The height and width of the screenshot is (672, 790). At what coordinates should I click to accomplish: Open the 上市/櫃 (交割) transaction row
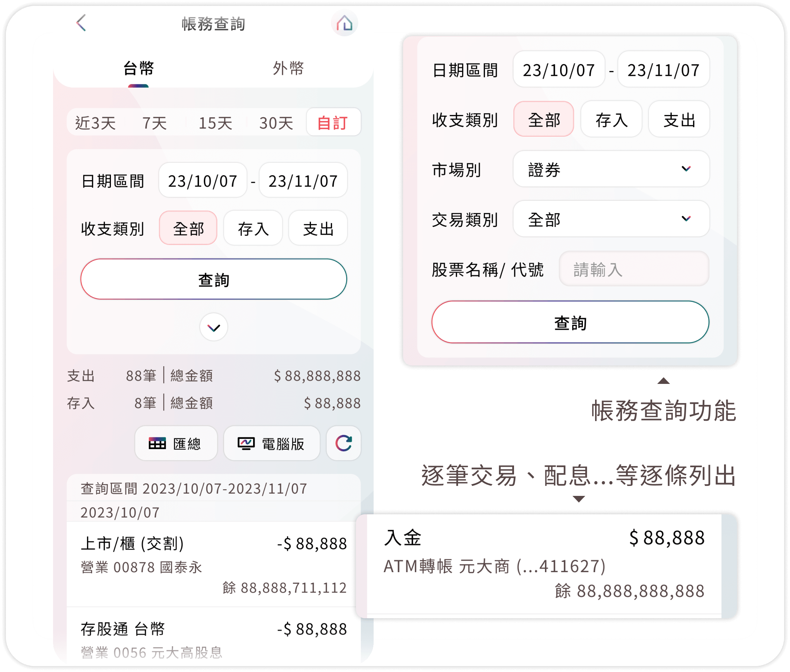click(214, 564)
